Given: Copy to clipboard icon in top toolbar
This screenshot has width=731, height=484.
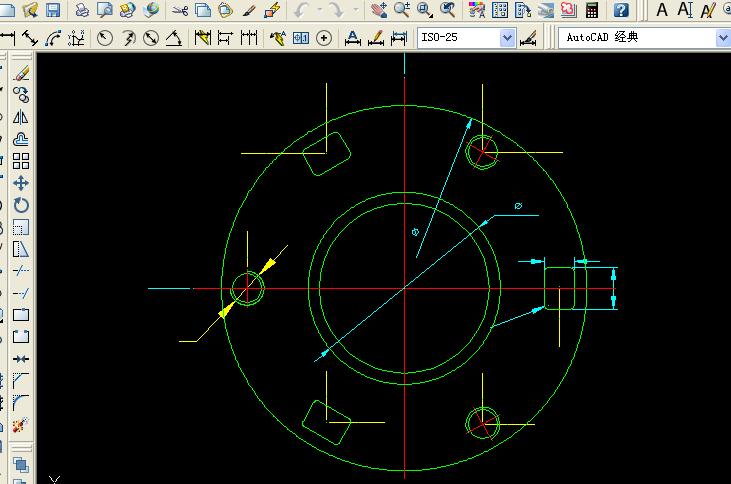Looking at the screenshot, I should coord(202,9).
